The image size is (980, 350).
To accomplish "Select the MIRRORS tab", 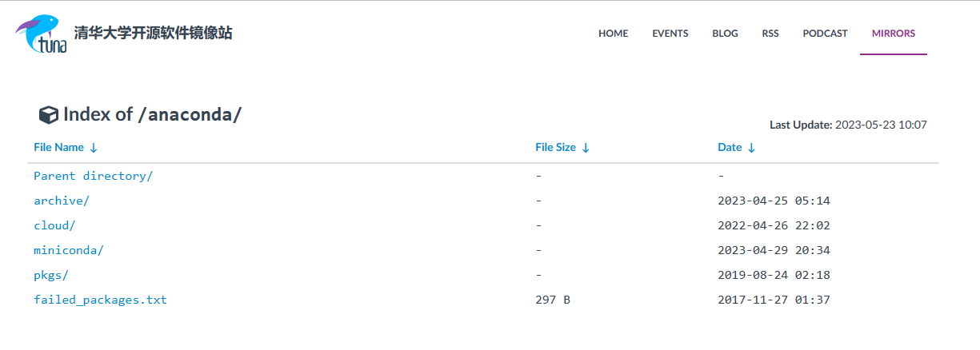I will coord(894,34).
